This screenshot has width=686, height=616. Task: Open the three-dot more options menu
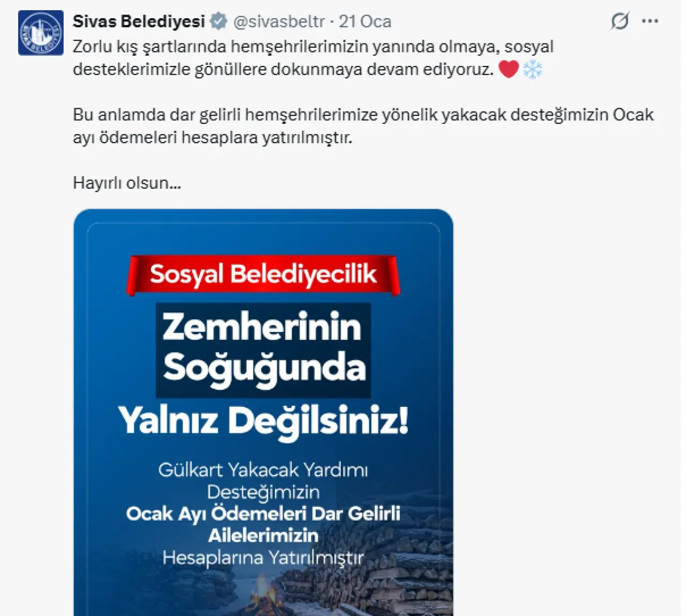[x=650, y=21]
